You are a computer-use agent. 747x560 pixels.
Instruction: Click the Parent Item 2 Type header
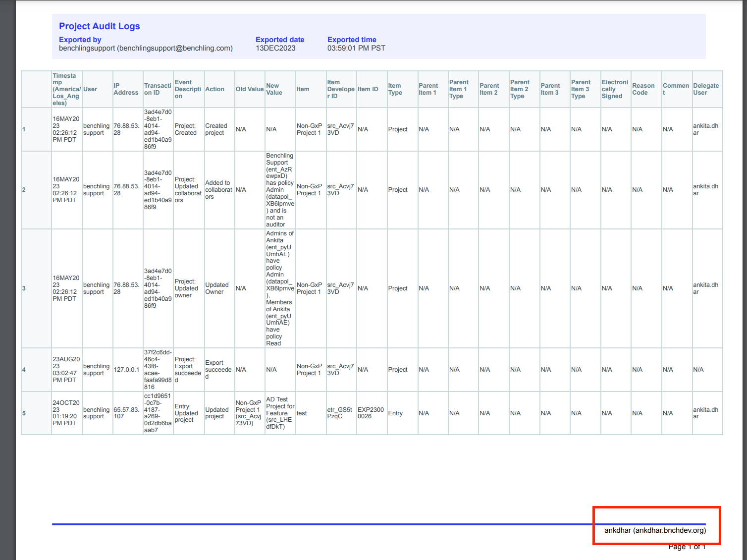(x=524, y=89)
